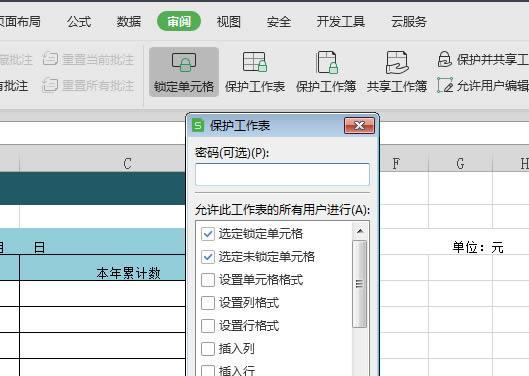Click the permissions list scrollbar thumb
Screen dimensions: 529x376
pyautogui.click(x=360, y=284)
